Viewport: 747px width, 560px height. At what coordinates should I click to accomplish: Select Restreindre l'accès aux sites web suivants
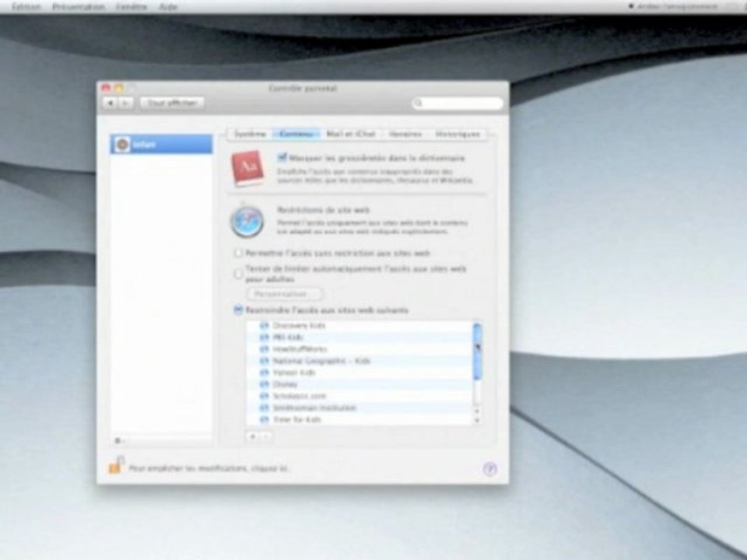(238, 310)
